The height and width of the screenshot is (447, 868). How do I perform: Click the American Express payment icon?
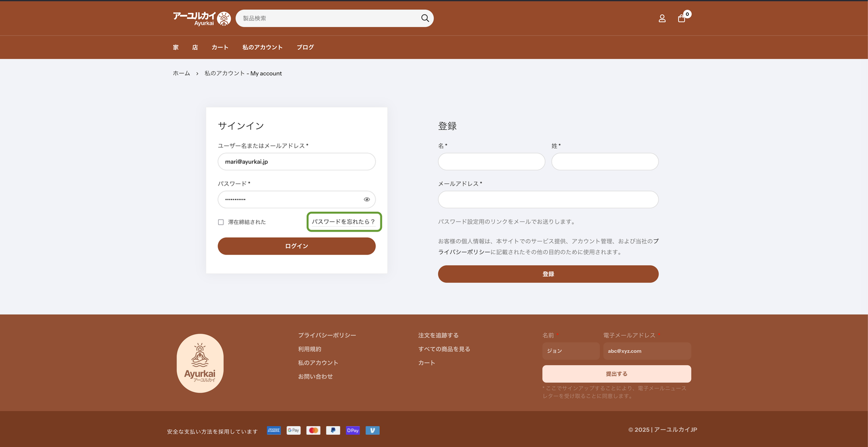point(274,430)
